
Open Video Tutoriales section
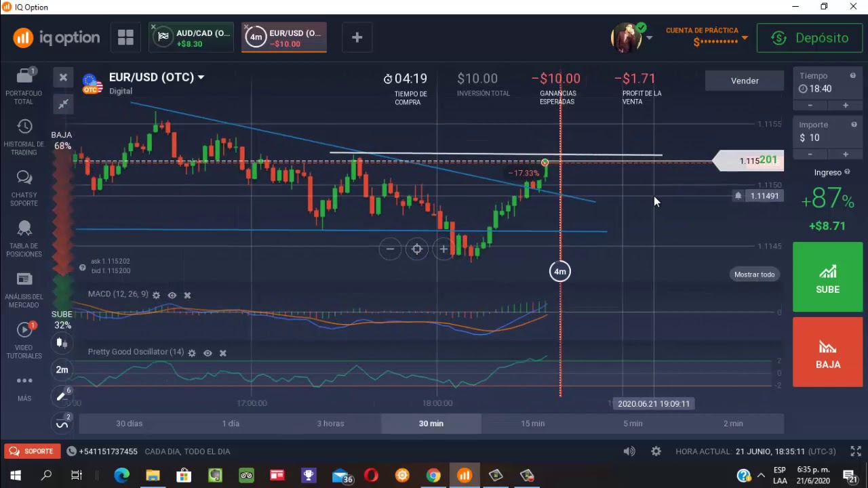pyautogui.click(x=24, y=340)
